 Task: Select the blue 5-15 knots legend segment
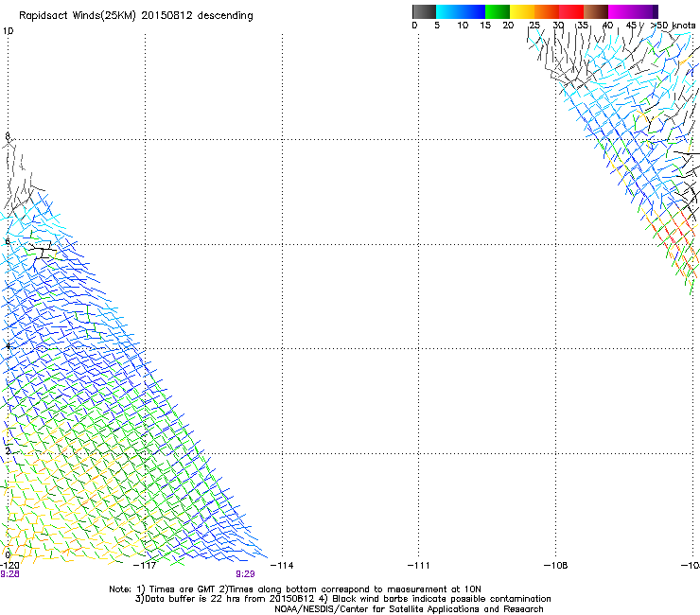pos(461,11)
